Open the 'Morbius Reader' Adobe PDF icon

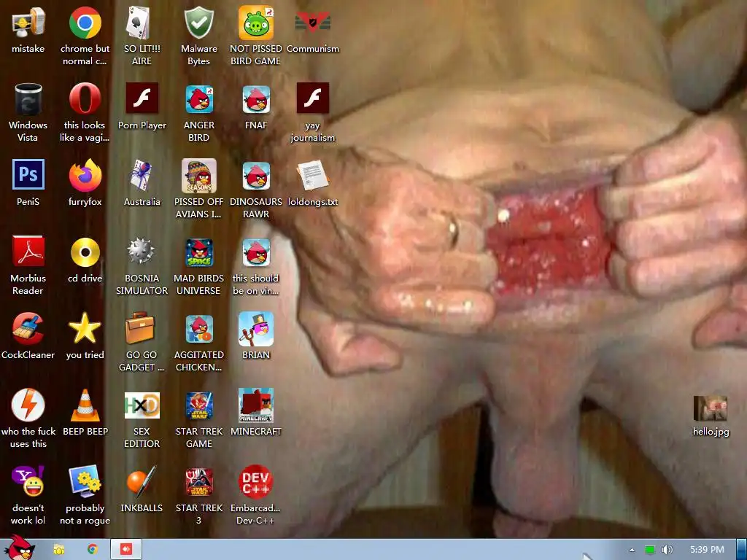point(28,252)
